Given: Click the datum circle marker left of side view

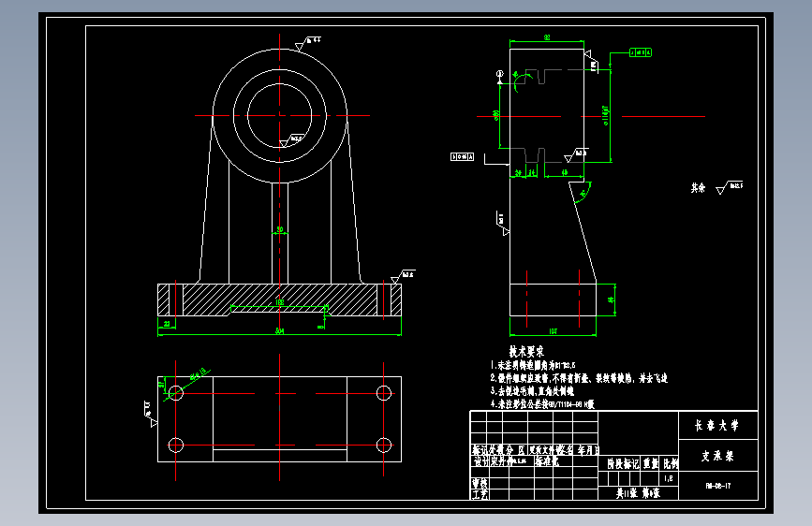Looking at the screenshot, I should pyautogui.click(x=500, y=74).
